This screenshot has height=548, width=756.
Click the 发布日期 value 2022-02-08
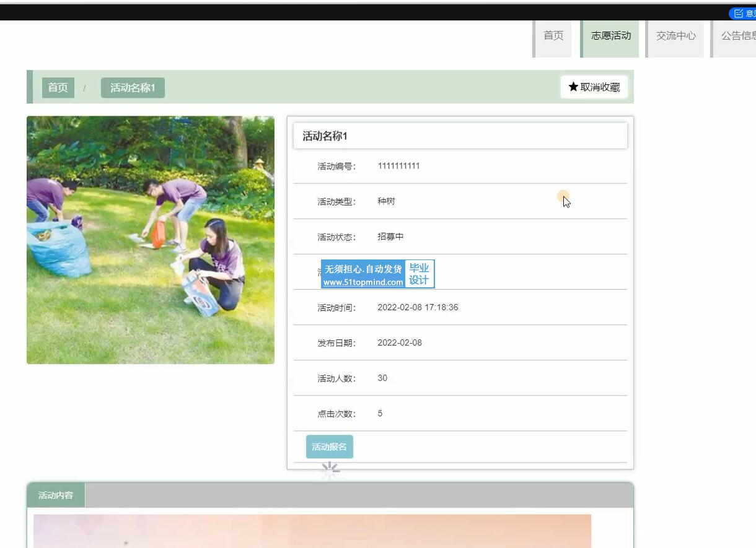click(400, 342)
